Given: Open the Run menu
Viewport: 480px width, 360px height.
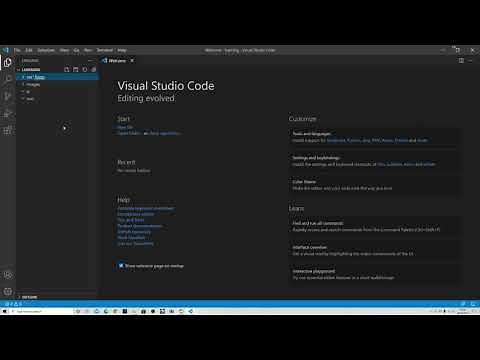Looking at the screenshot, I should (88, 50).
